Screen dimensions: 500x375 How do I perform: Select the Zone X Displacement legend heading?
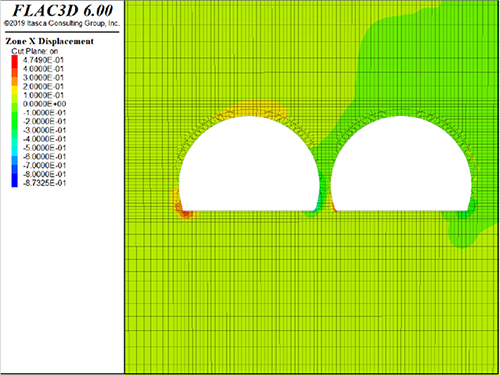click(49, 41)
